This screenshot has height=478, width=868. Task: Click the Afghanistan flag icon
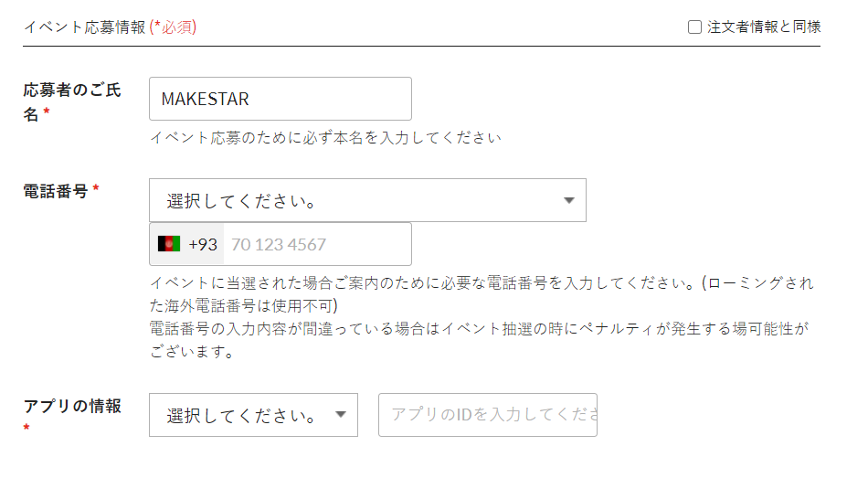point(169,244)
